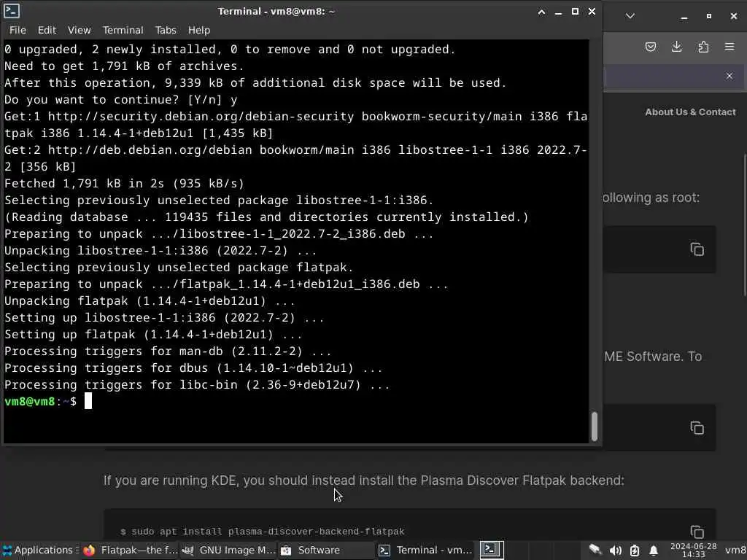747x560 pixels.
Task: Click the terminal prompt input line
Action: click(x=295, y=402)
